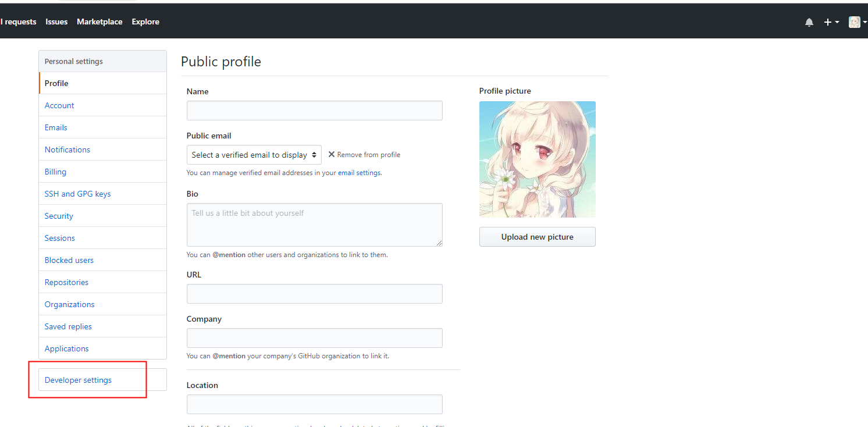Click the profile picture thumbnail
Image resolution: width=868 pixels, height=427 pixels.
coord(537,159)
